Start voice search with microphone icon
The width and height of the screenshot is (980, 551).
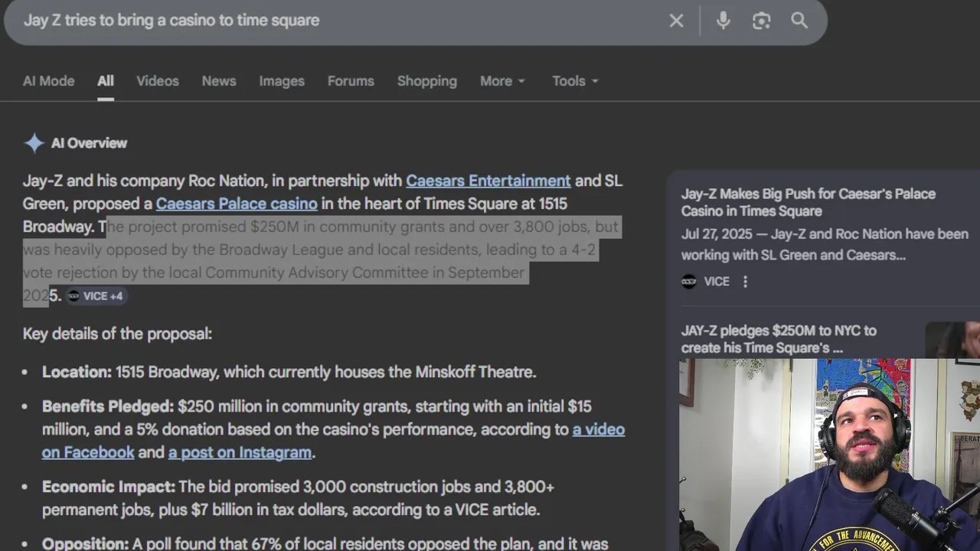click(723, 21)
